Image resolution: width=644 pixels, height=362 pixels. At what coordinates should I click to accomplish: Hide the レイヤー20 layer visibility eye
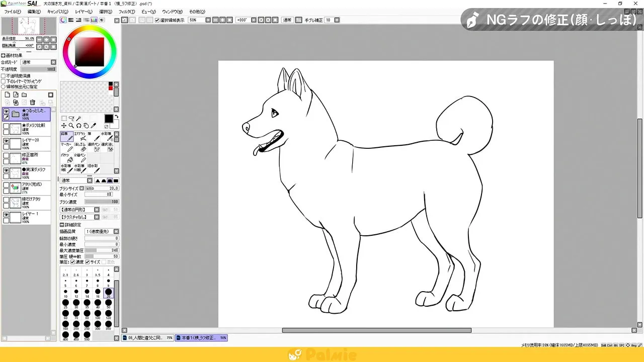click(x=6, y=140)
